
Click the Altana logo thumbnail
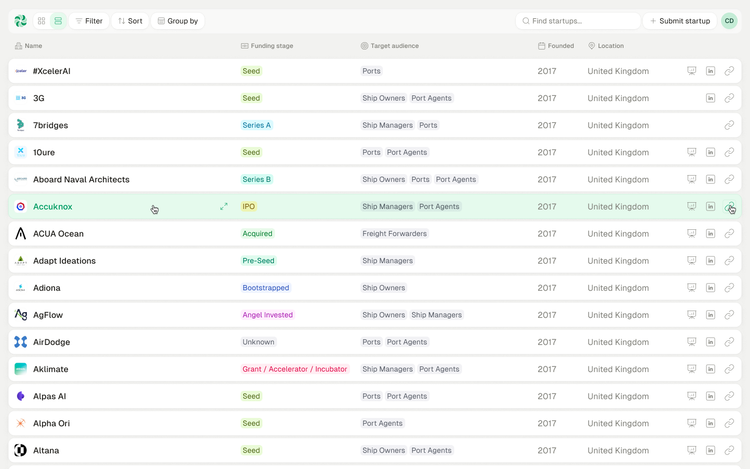[21, 450]
